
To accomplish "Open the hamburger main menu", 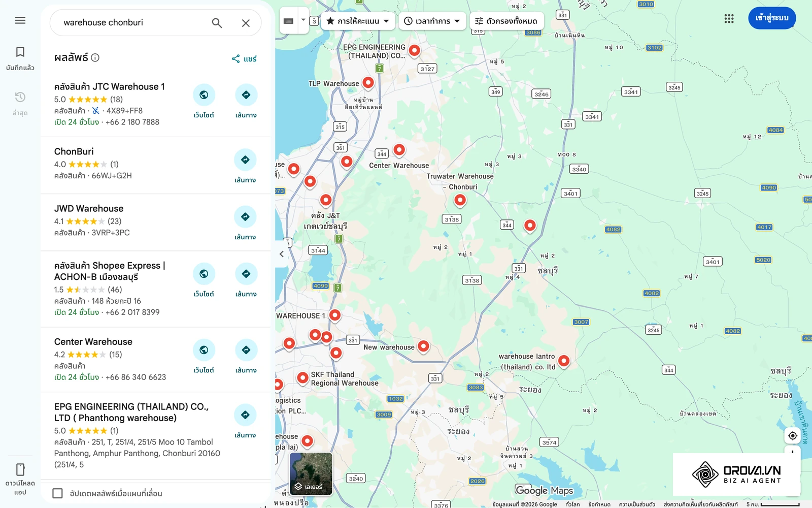I will 20,20.
